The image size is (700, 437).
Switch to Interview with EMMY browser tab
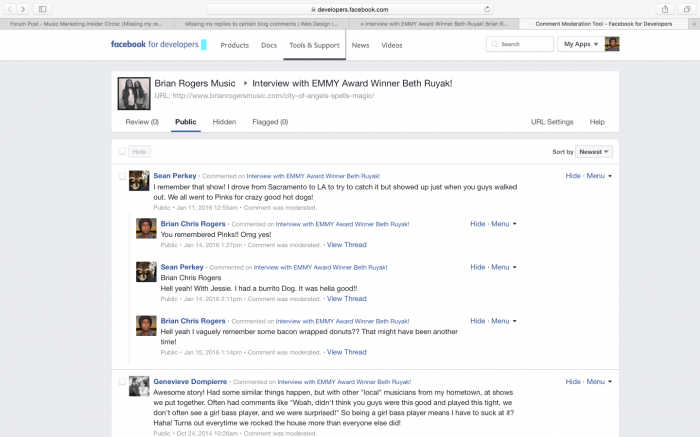[x=433, y=24]
